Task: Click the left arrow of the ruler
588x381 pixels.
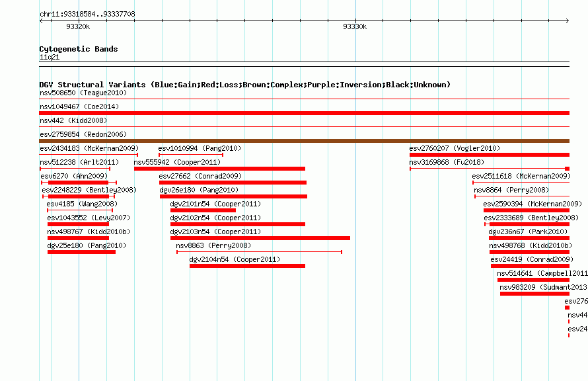Action: (41, 21)
